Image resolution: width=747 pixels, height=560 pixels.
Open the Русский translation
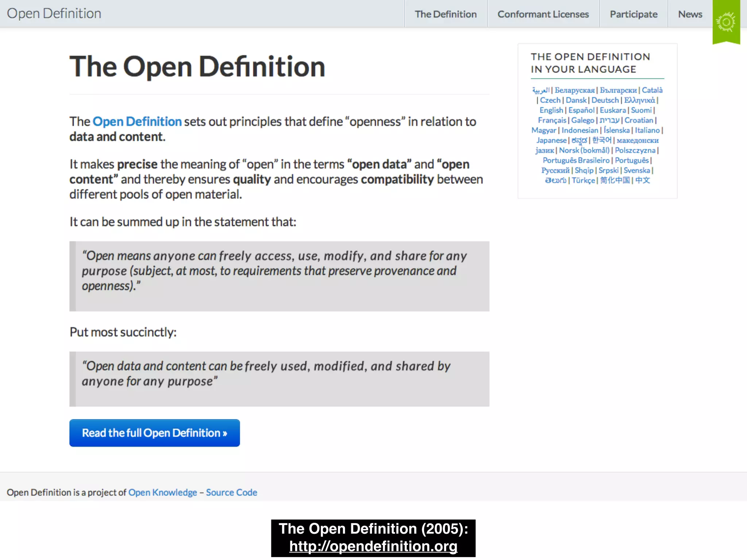pyautogui.click(x=555, y=170)
